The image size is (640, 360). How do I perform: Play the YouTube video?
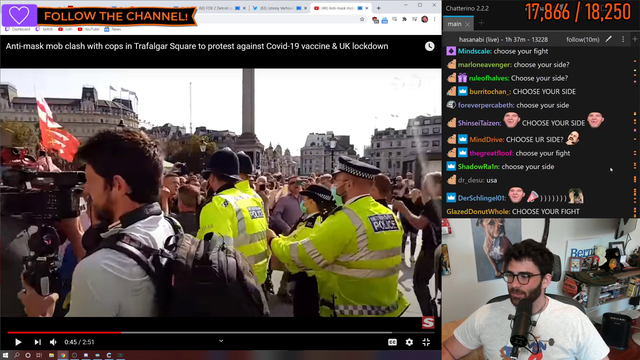pos(18,342)
